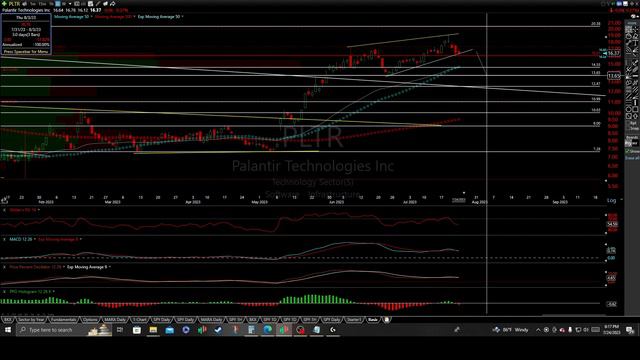Select the pencil drawing icon in the top toolbar
The width and height of the screenshot is (640, 360).
point(98,4)
